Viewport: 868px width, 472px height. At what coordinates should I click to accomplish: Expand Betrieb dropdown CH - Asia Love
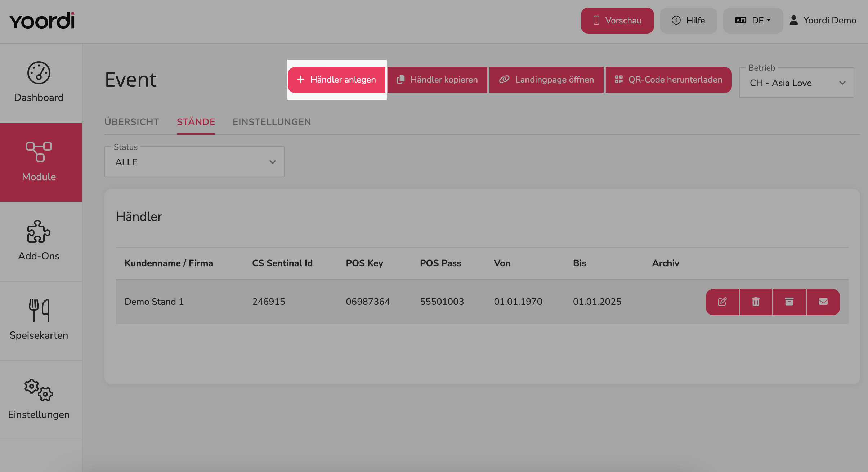797,83
